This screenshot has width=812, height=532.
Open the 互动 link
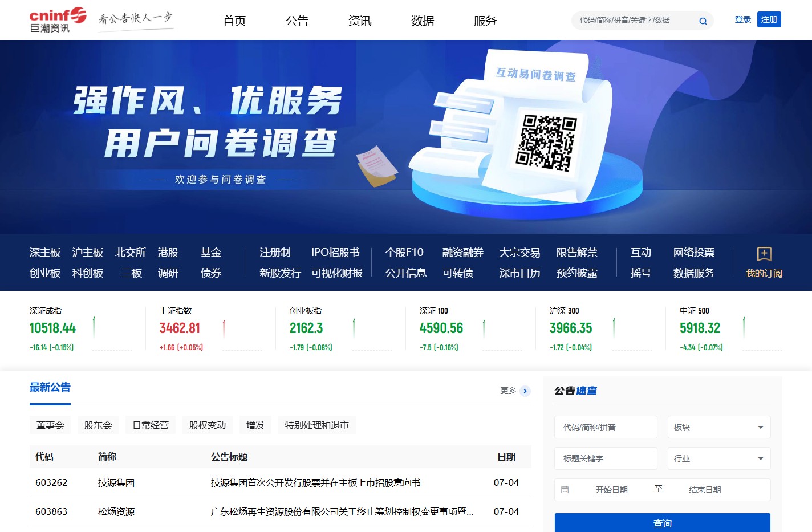point(641,253)
